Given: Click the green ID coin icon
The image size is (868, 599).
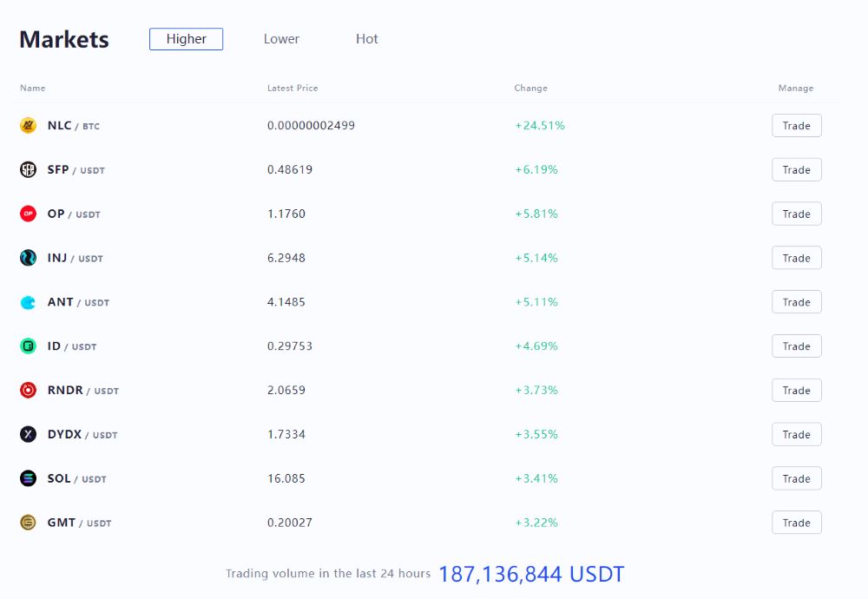Looking at the screenshot, I should [x=29, y=346].
